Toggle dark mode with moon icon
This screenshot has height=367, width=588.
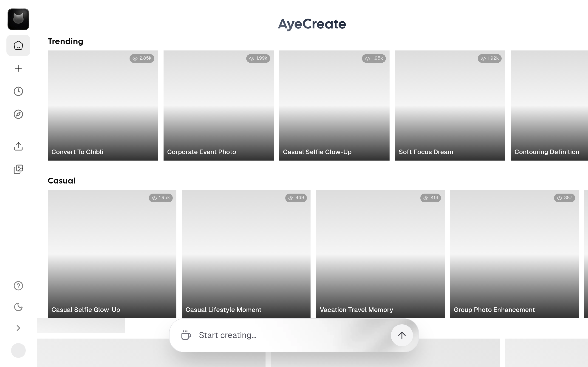pos(18,307)
